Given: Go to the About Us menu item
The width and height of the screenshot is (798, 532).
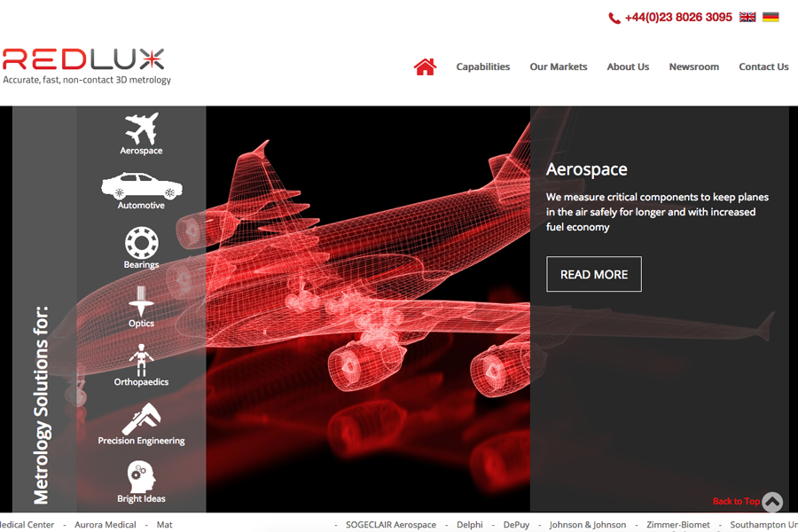Looking at the screenshot, I should [628, 66].
